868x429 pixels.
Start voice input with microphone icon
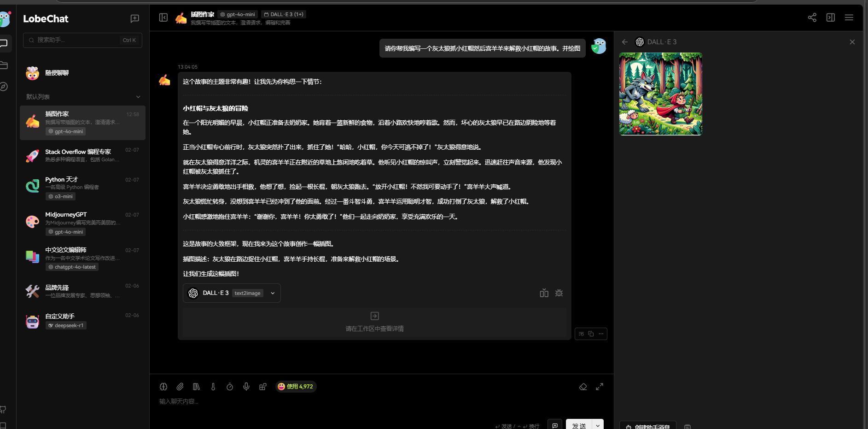[246, 387]
